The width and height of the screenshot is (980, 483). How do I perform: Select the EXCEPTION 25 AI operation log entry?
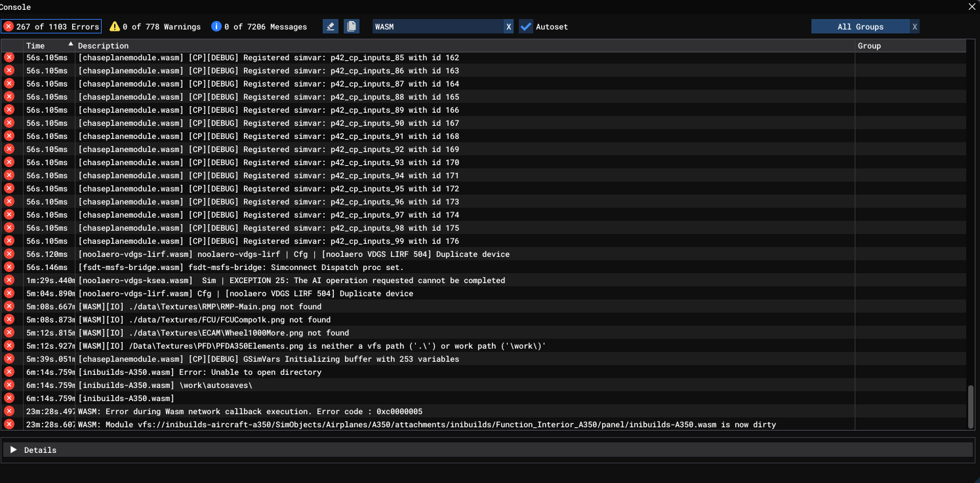click(x=291, y=280)
